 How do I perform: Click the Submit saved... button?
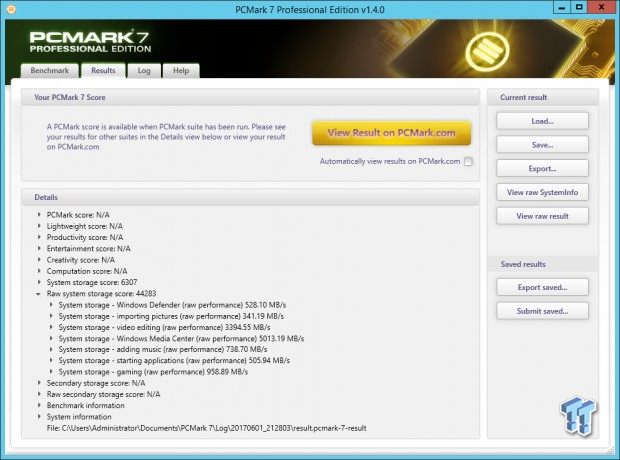542,311
